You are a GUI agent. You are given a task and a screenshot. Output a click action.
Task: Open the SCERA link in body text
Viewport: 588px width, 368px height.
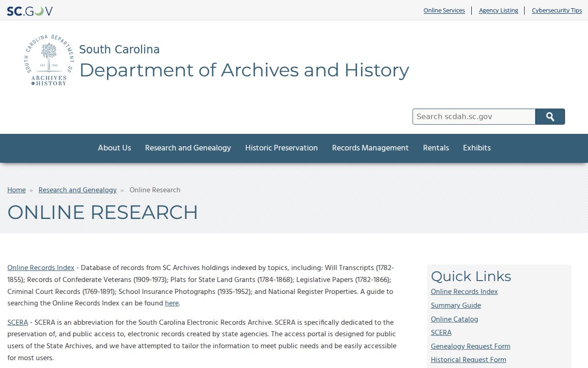(x=17, y=322)
